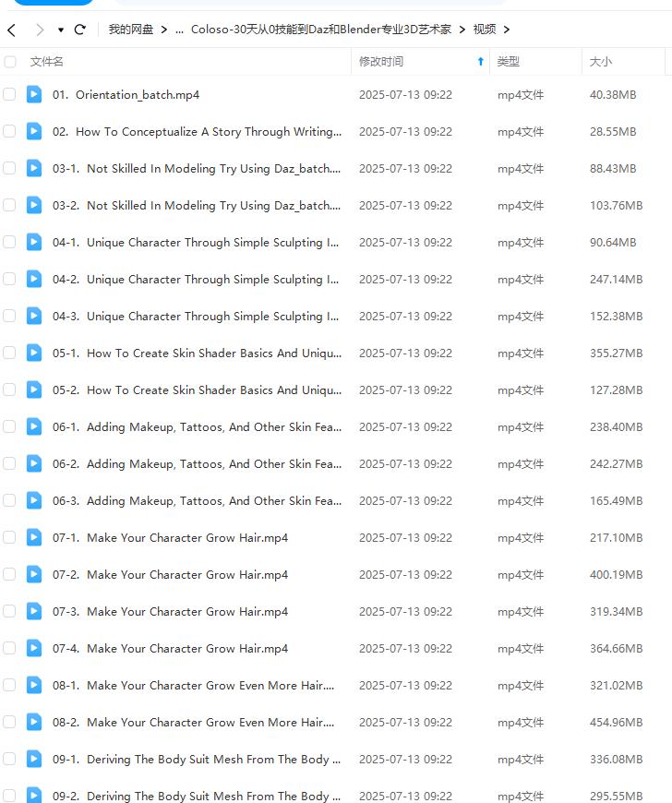Sort files by the 类型 column header
The image size is (672, 803).
509,62
